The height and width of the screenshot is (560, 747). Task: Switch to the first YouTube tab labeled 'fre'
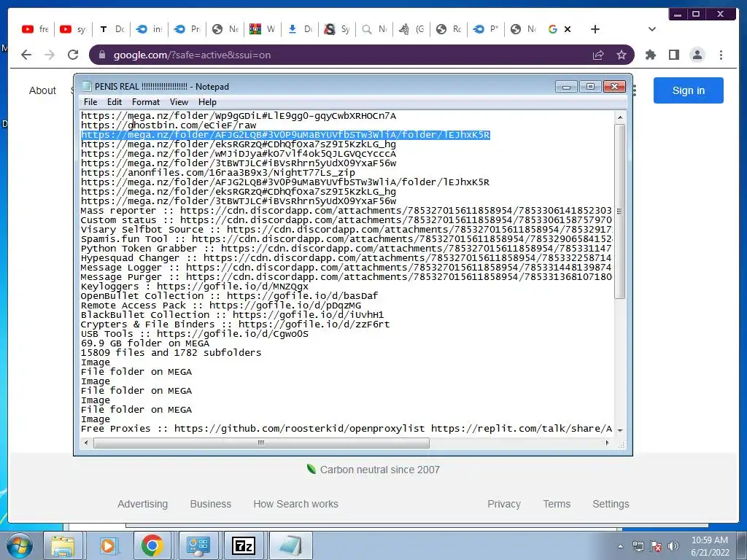point(35,29)
